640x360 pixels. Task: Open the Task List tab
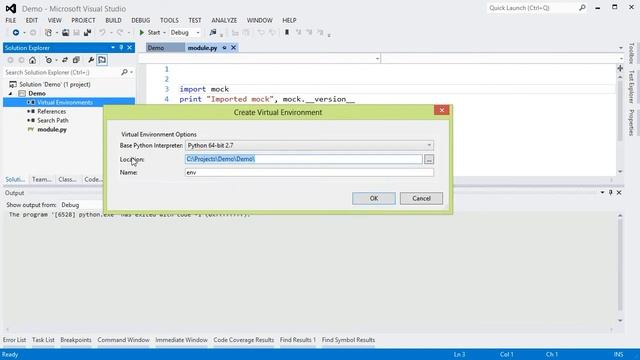pos(43,340)
